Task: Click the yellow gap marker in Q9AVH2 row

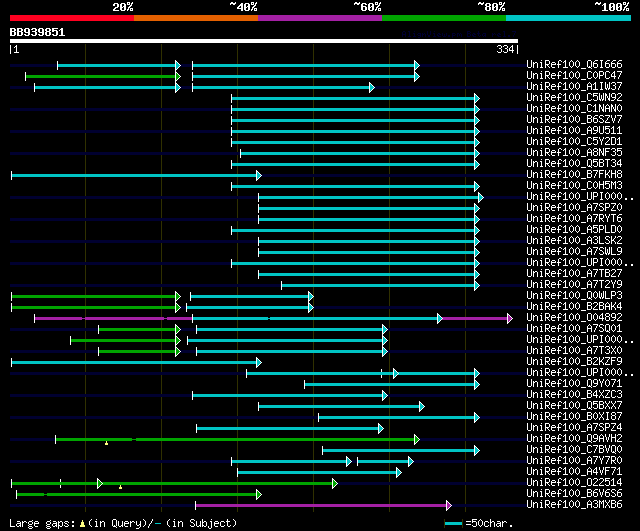Action: pos(107,443)
